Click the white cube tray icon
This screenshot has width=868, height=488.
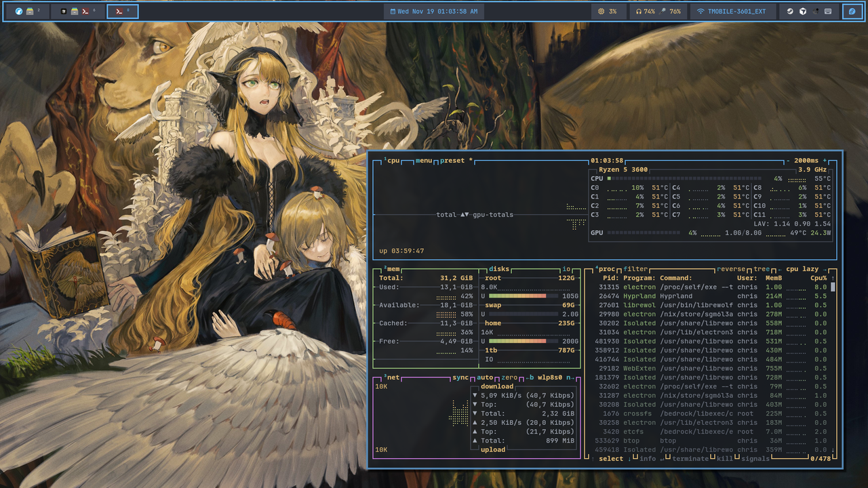(803, 12)
